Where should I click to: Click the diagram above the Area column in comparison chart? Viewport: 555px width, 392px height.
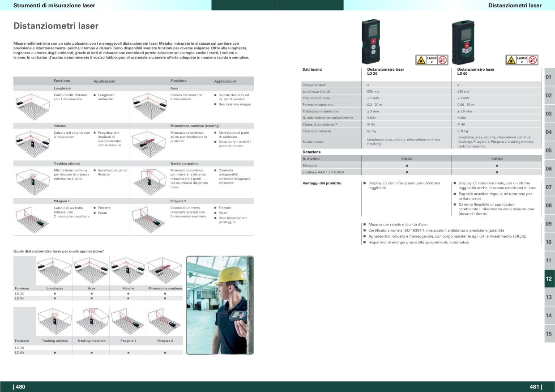point(91,270)
